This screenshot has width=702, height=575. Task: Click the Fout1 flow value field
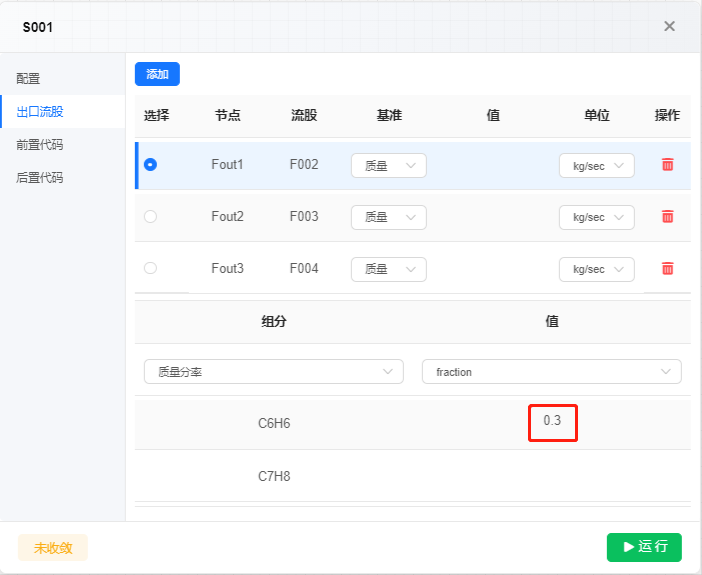[x=492, y=165]
